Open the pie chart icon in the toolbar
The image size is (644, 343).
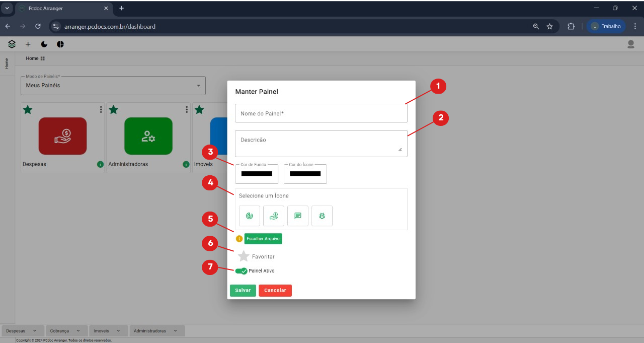point(60,44)
